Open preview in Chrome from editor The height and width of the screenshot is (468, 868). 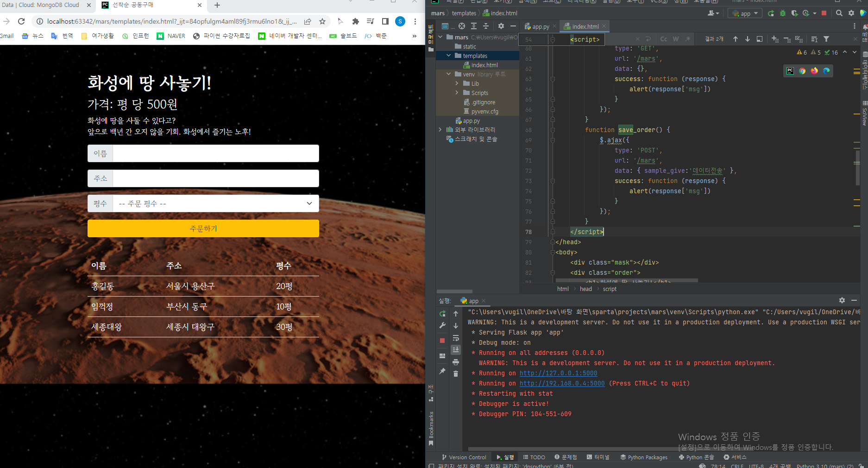802,71
